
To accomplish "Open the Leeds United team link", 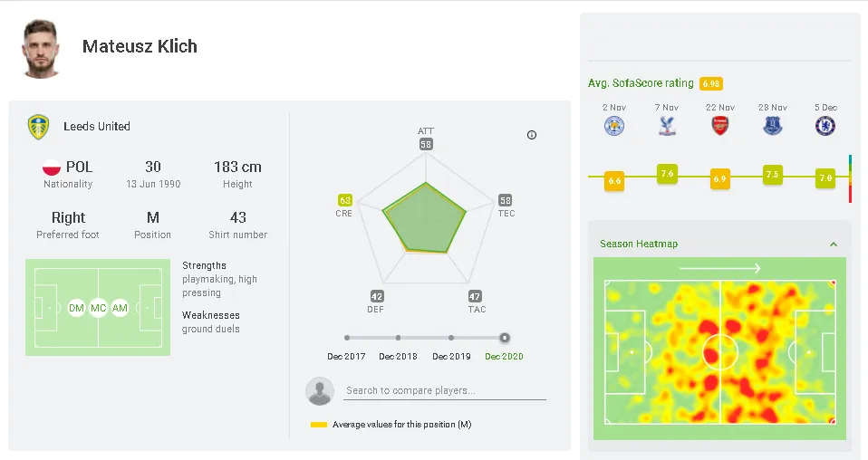I will pos(97,127).
